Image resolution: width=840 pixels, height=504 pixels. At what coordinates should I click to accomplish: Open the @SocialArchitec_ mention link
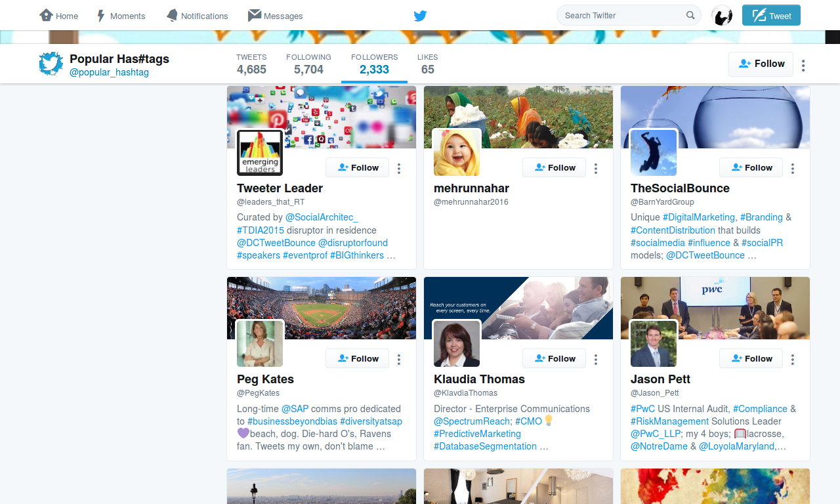[x=322, y=217]
